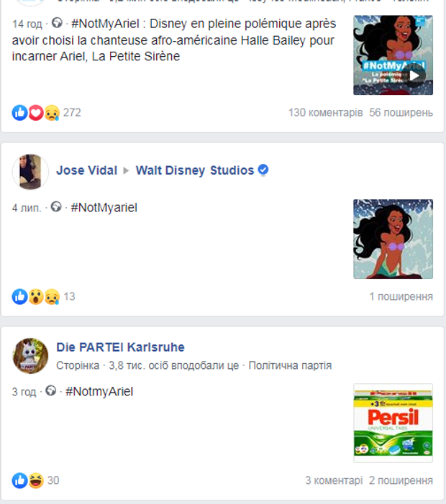This screenshot has width=446, height=504.
Task: Open the mermaid illustration in Jose Vidal's post
Action: click(393, 239)
